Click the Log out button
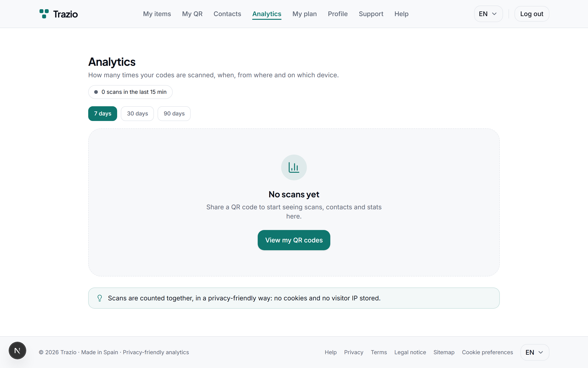The height and width of the screenshot is (368, 588). tap(532, 14)
